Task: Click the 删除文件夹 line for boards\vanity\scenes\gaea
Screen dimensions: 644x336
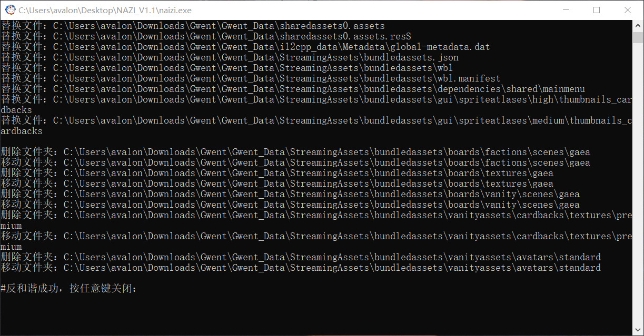Action: (290, 194)
